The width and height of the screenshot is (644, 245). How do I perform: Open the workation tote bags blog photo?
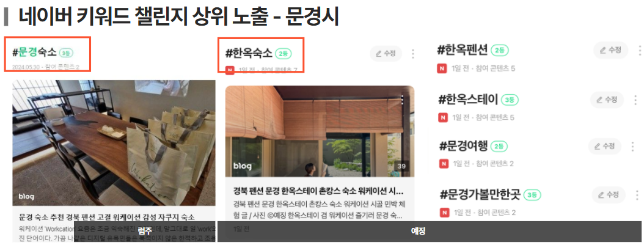114,143
